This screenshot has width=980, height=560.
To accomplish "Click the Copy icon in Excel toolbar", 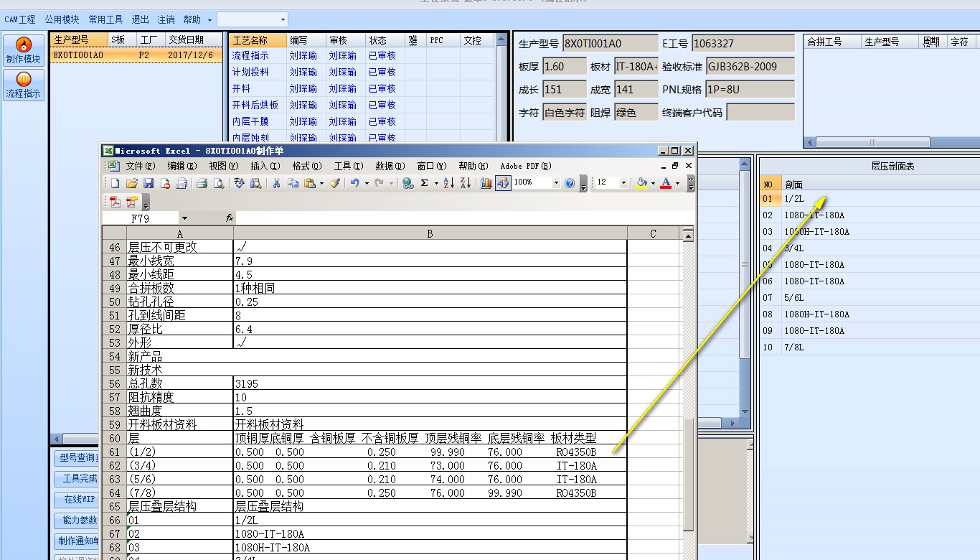I will click(293, 183).
